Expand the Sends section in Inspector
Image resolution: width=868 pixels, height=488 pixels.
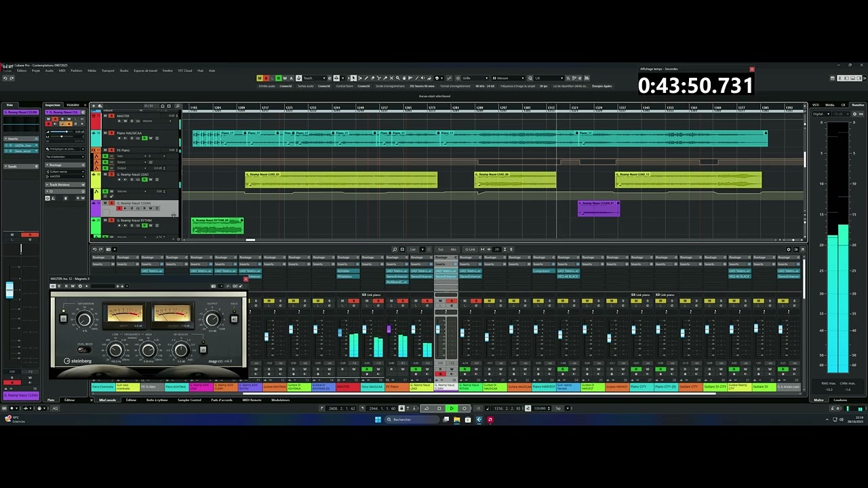tap(22, 166)
